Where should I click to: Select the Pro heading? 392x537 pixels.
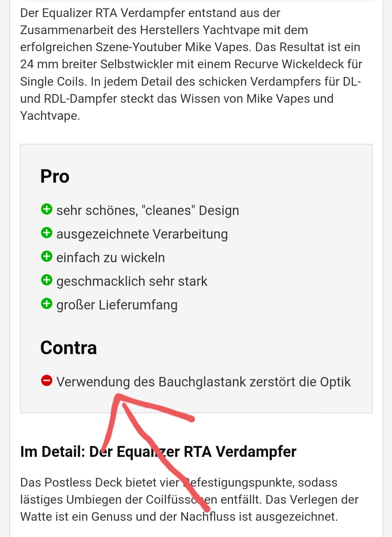55,176
